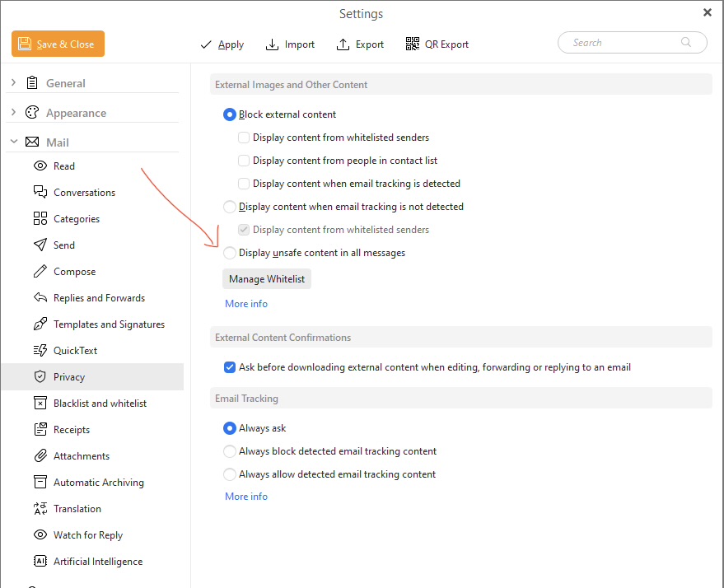Click the Privacy shield icon
The height and width of the screenshot is (588, 724).
point(40,376)
